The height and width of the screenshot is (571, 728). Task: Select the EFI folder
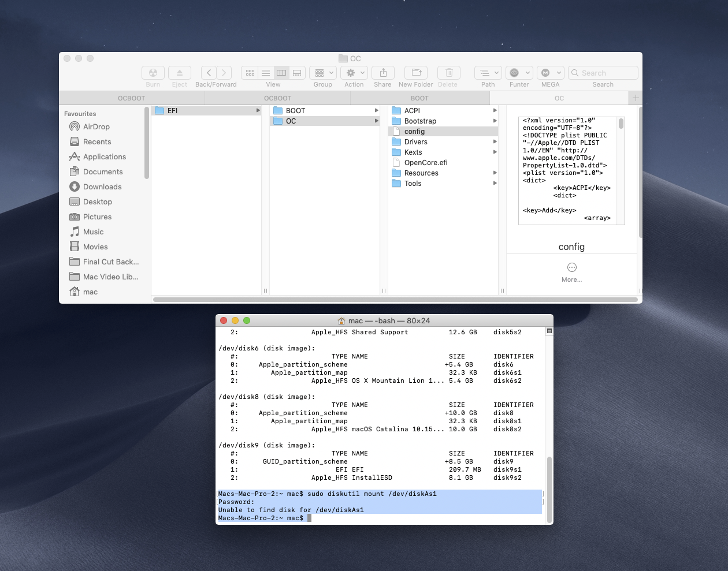(206, 110)
